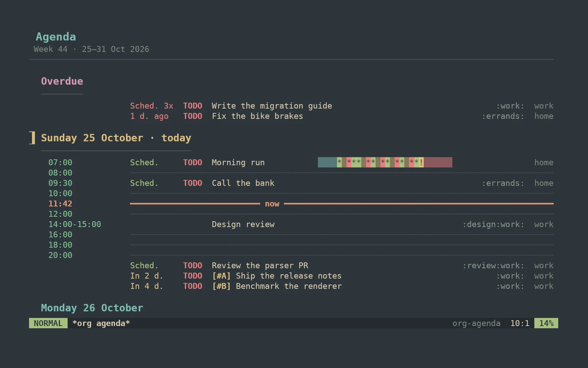Click the 'now' timeline marker

coord(272,204)
